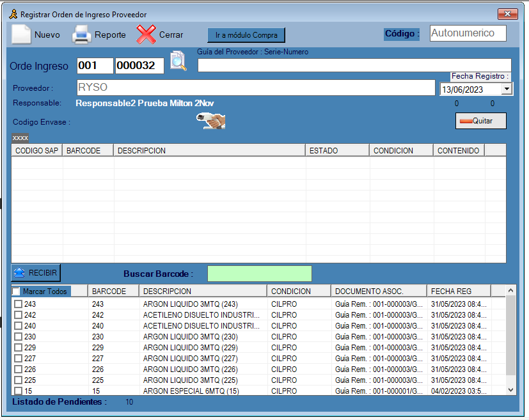The width and height of the screenshot is (529, 420).
Task: Click the red X Cerrar icon
Action: coord(146,35)
